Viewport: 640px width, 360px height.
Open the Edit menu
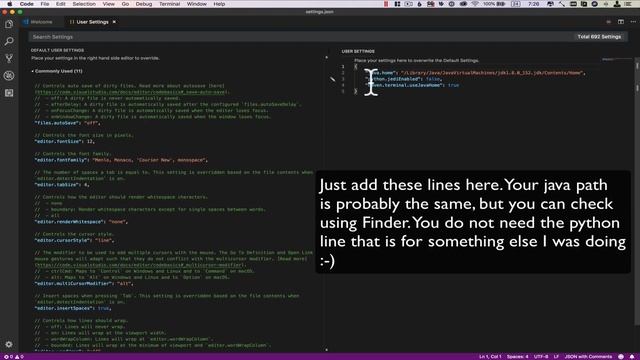pos(61,4)
